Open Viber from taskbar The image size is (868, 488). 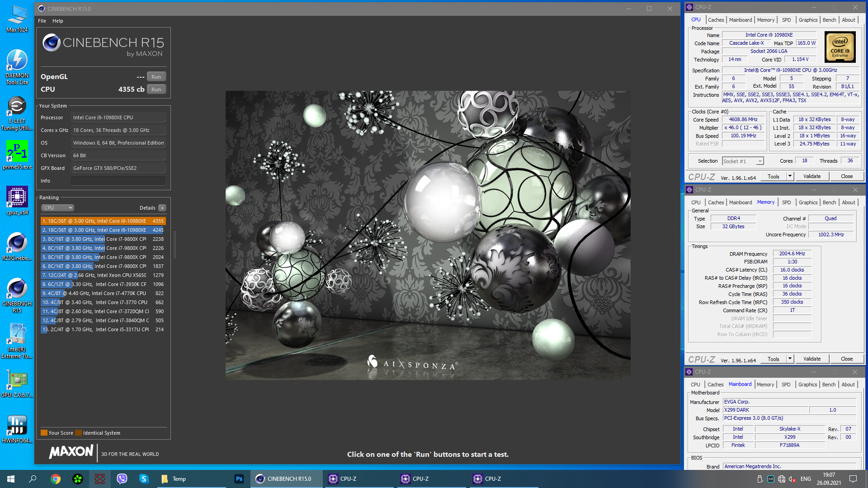(x=122, y=479)
